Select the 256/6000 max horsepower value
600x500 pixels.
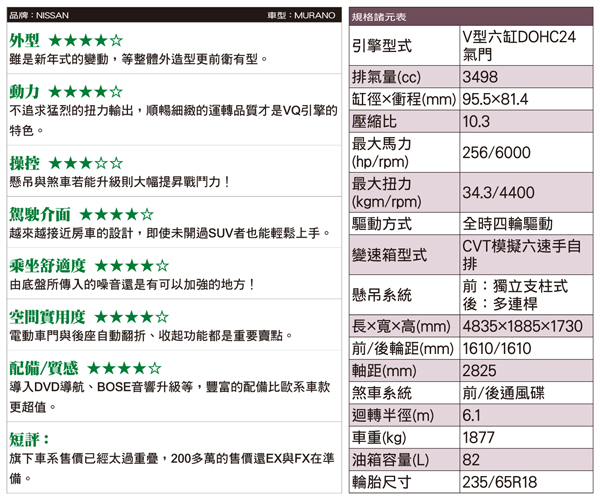[496, 152]
